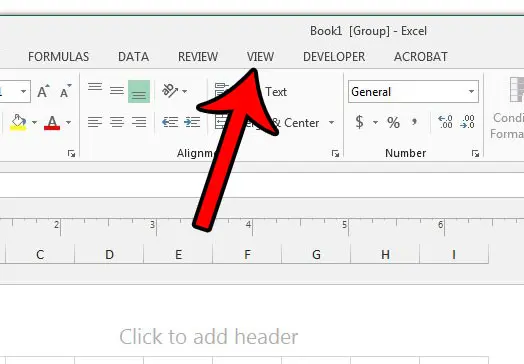Toggle the highlighted Bottom Align button
The width and height of the screenshot is (524, 364).
tap(139, 91)
